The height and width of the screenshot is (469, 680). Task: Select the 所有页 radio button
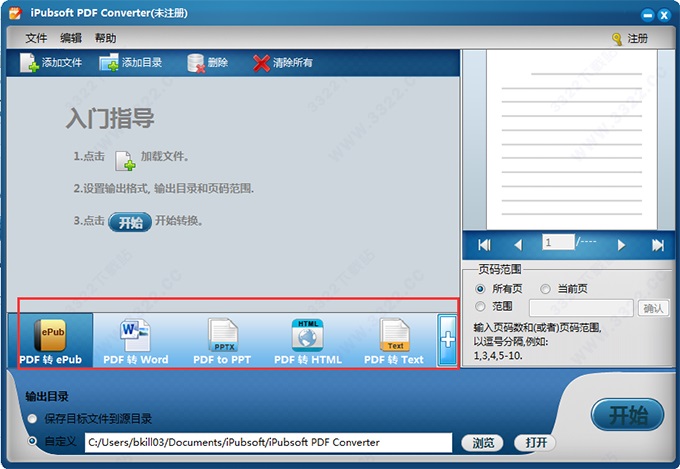[x=480, y=289]
